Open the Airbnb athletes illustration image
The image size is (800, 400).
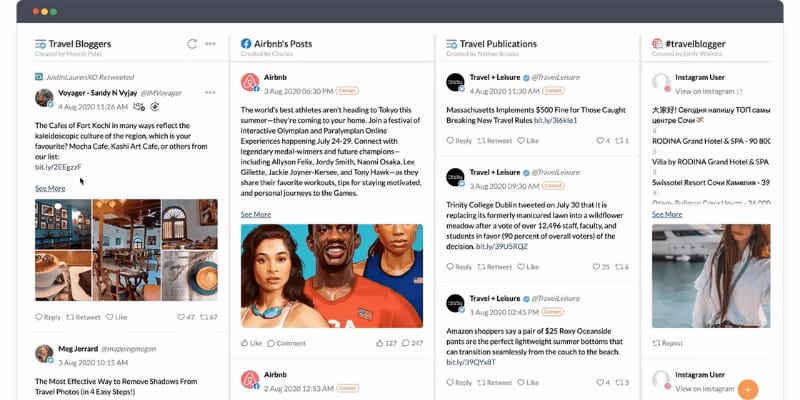point(332,276)
